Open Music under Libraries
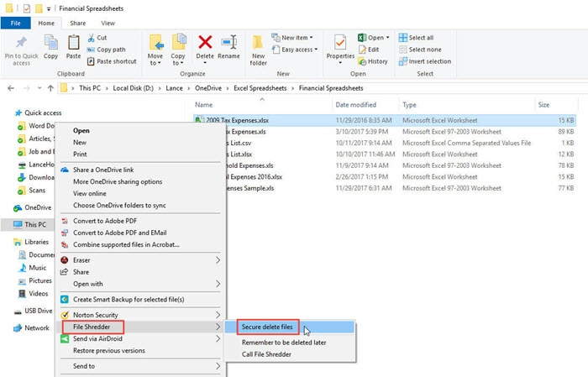 pyautogui.click(x=38, y=268)
